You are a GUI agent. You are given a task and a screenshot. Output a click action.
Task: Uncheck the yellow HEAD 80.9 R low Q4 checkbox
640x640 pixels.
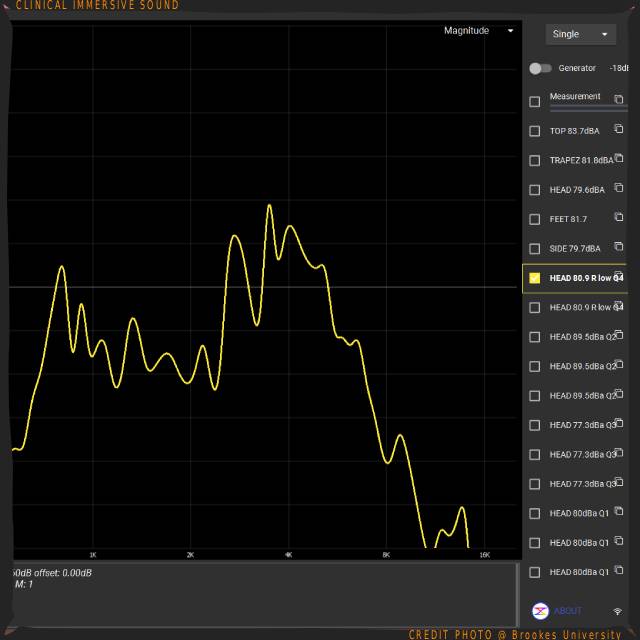[x=534, y=278]
